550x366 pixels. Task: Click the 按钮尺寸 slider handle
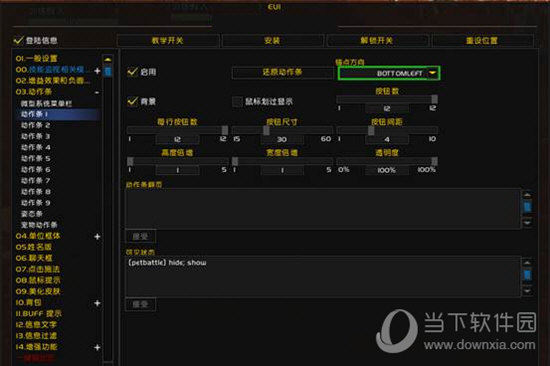pyautogui.click(x=266, y=130)
